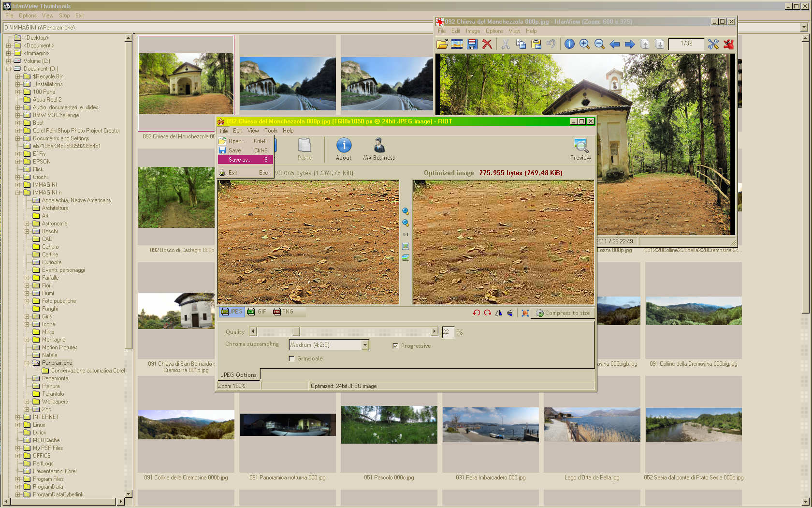812x508 pixels.
Task: Expand the INTERNET folder node
Action: [18, 417]
